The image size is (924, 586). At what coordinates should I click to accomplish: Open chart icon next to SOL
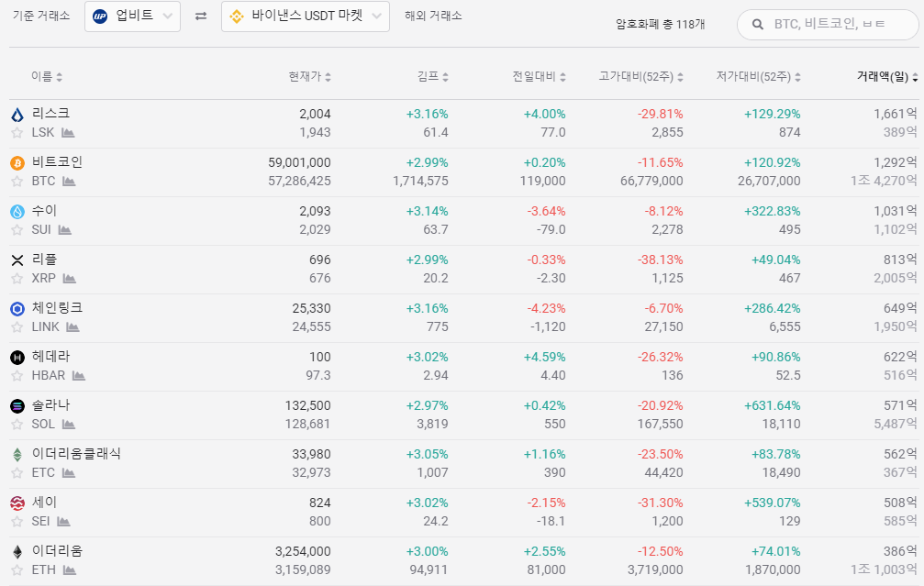(68, 424)
